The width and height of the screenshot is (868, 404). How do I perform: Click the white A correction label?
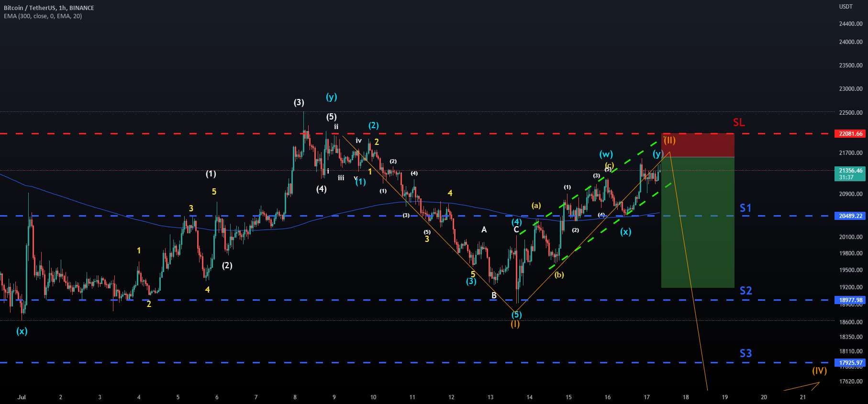[484, 230]
